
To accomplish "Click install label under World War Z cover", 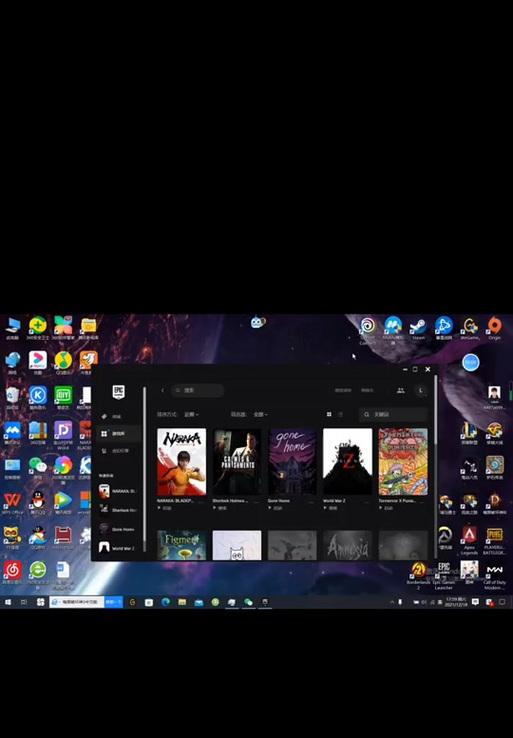I will pos(330,508).
